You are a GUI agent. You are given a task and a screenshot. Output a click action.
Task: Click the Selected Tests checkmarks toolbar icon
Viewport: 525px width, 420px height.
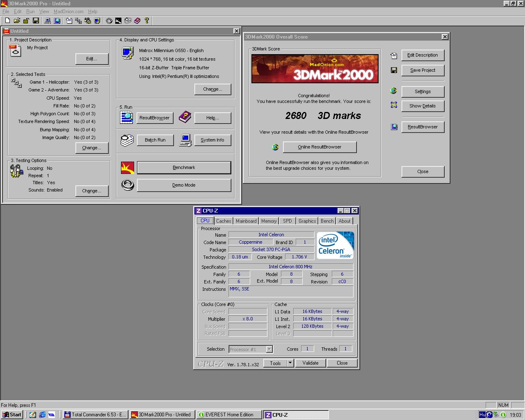pos(78,21)
